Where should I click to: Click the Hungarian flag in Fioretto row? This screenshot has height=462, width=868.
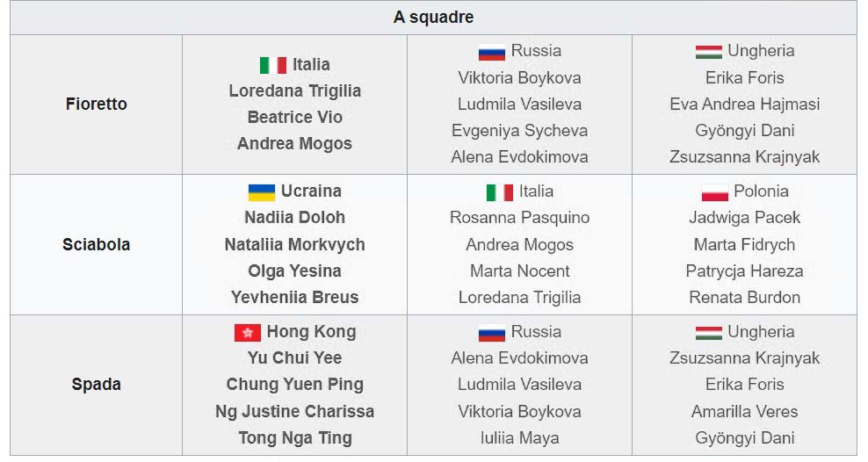(x=709, y=52)
